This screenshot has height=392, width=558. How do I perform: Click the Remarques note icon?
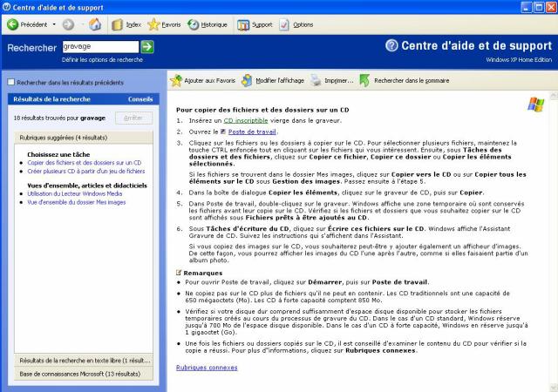pos(179,273)
